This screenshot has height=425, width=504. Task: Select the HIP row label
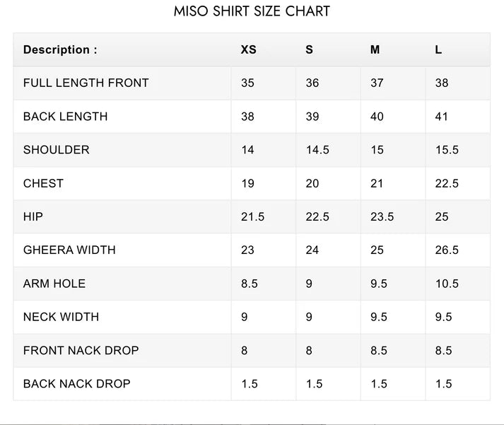pos(33,216)
